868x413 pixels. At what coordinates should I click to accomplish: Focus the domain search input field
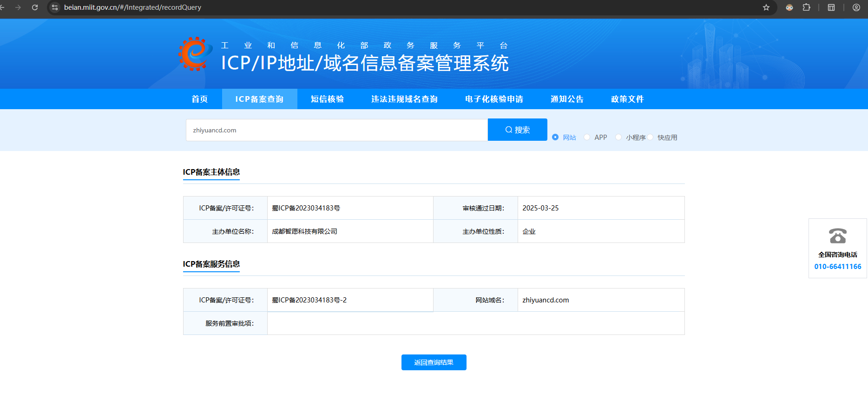[x=337, y=130]
